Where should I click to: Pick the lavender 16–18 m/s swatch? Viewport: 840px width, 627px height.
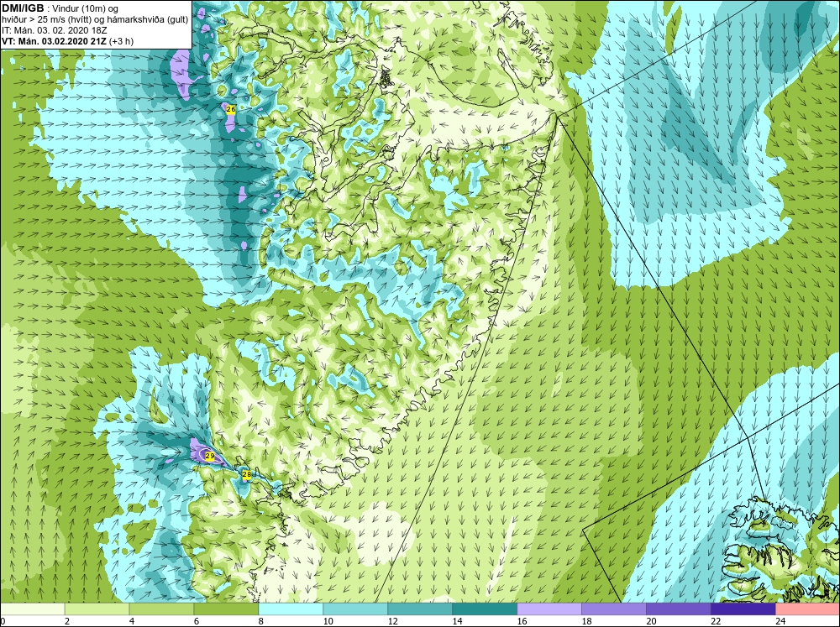pos(549,609)
